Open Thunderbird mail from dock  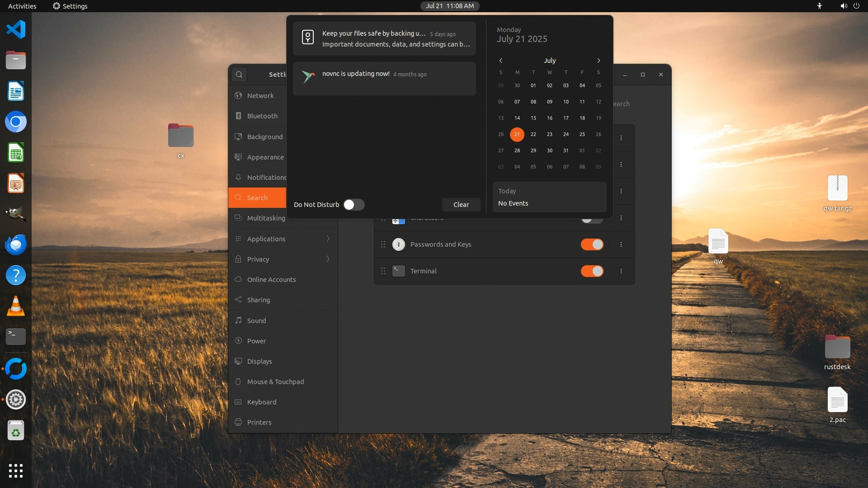pyautogui.click(x=16, y=245)
